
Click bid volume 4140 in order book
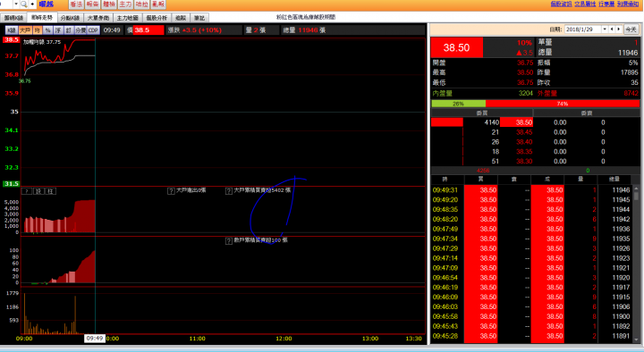(492, 122)
